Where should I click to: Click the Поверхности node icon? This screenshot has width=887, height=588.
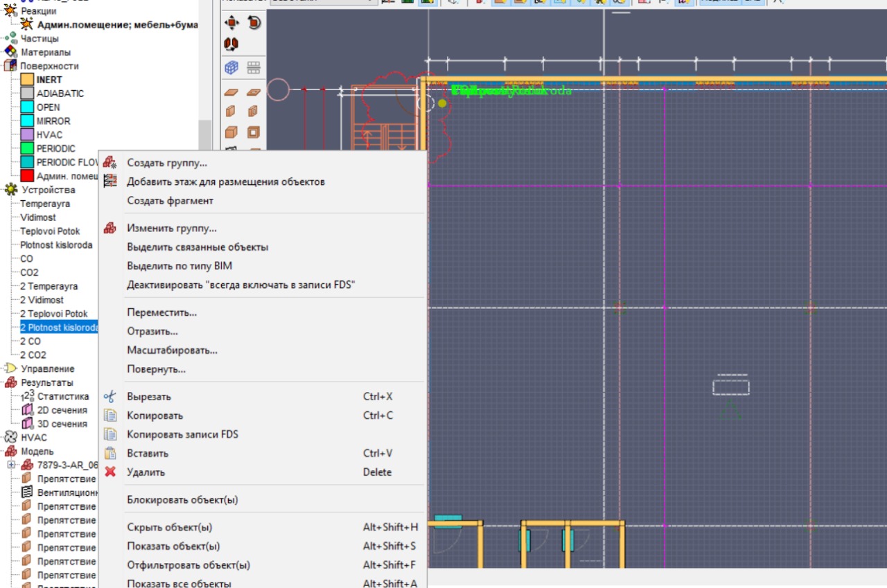click(10, 66)
